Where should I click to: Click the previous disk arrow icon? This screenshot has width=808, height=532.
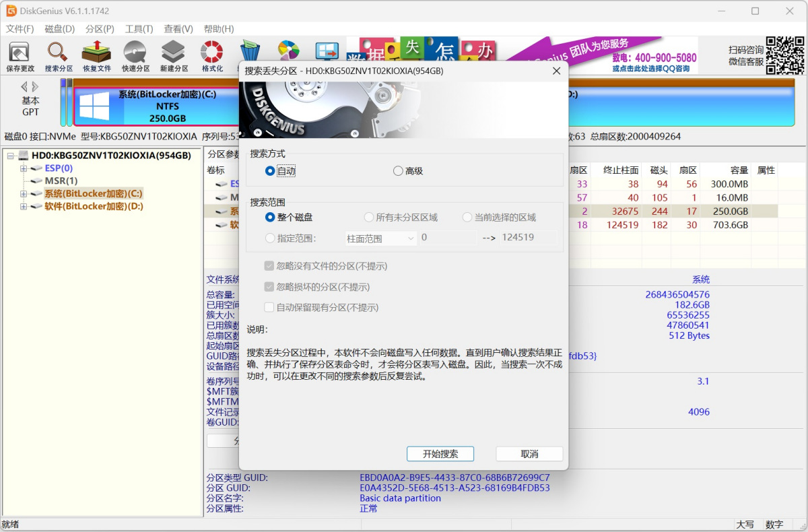(x=25, y=87)
